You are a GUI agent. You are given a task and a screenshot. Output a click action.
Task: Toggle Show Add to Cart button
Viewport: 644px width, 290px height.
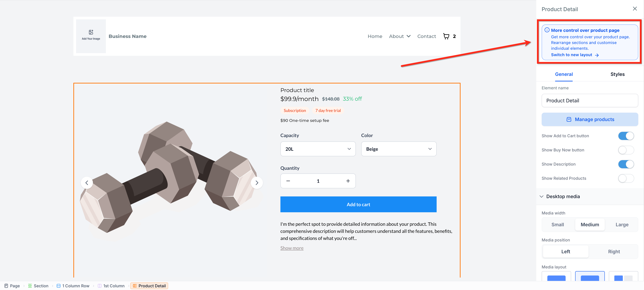[626, 136]
